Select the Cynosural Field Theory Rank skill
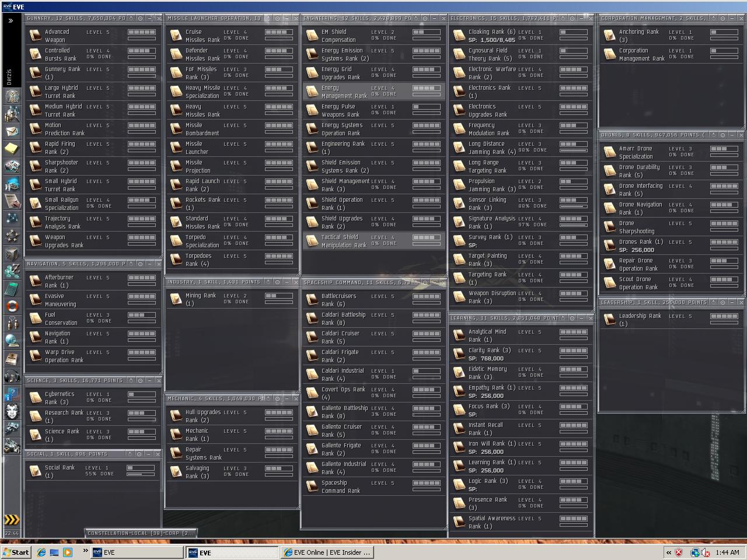 click(x=521, y=54)
